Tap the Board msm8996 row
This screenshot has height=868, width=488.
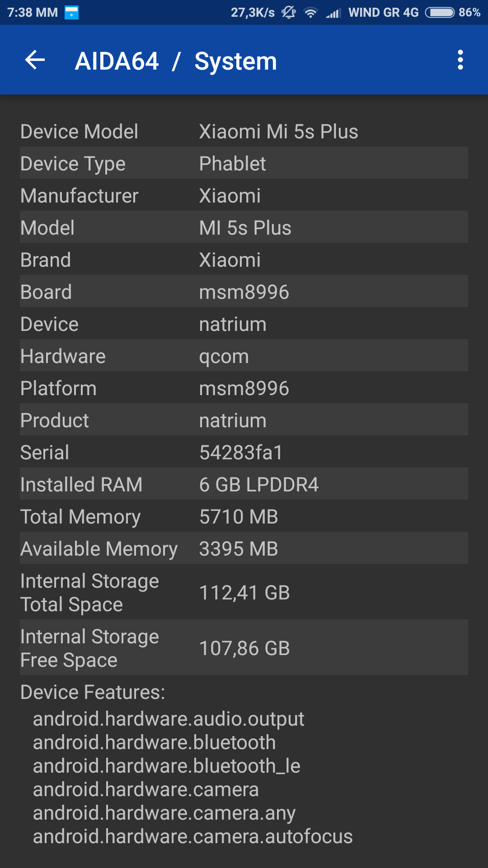[x=244, y=292]
